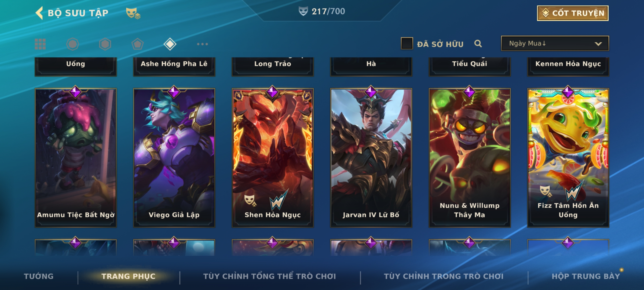
Task: Switch to Tùy Chỉnh Tổng Thể Trò Chơi tab
Action: point(269,276)
